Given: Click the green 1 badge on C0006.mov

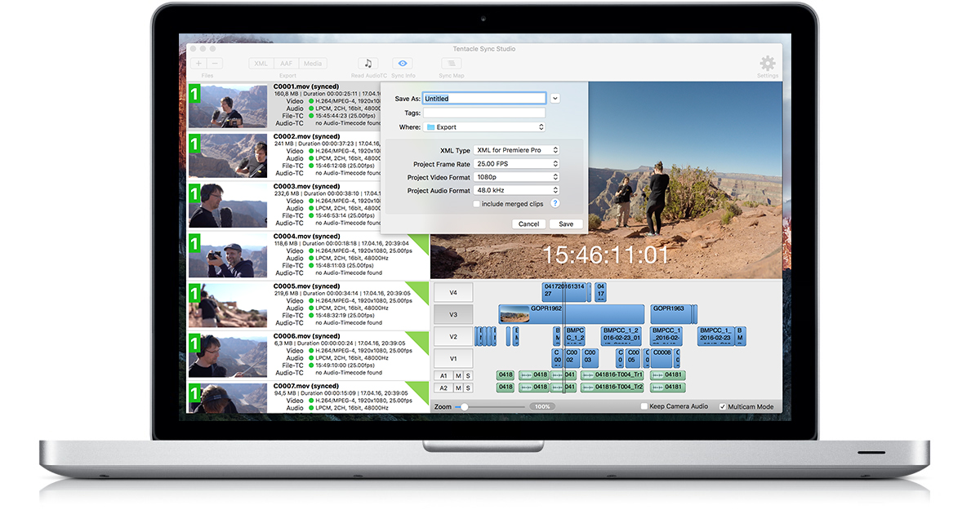Looking at the screenshot, I should (194, 343).
